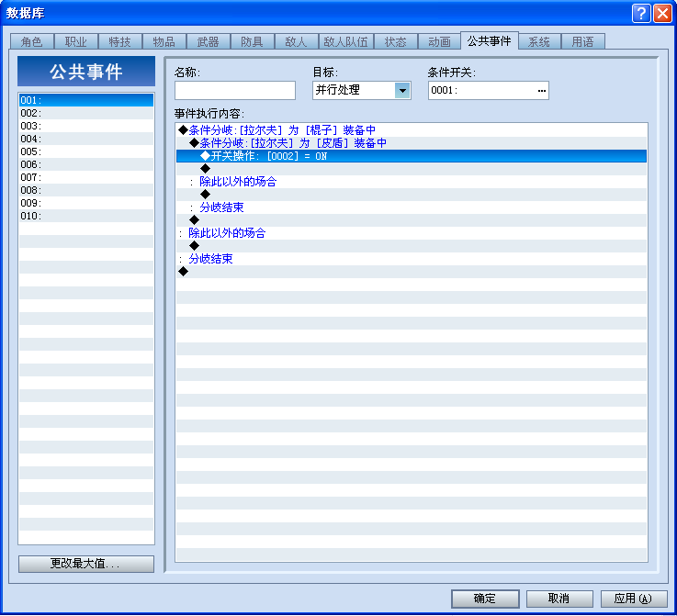Click the help question mark icon
Viewport: 677px width, 616px height.
[x=641, y=14]
